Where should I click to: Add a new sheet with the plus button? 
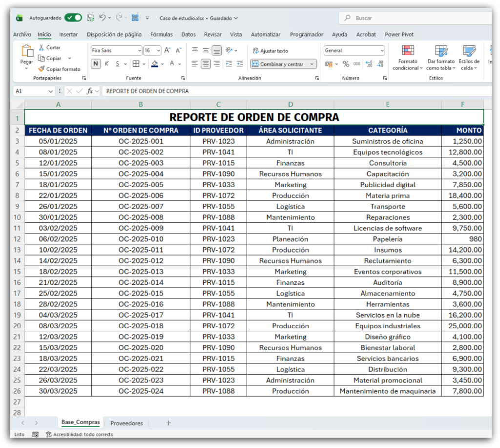point(168,423)
